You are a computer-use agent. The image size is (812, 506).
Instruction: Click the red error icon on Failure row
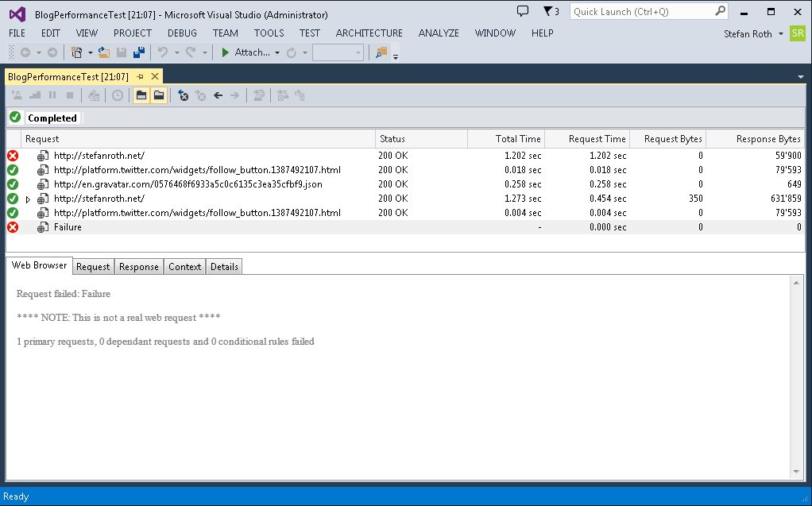(13, 227)
